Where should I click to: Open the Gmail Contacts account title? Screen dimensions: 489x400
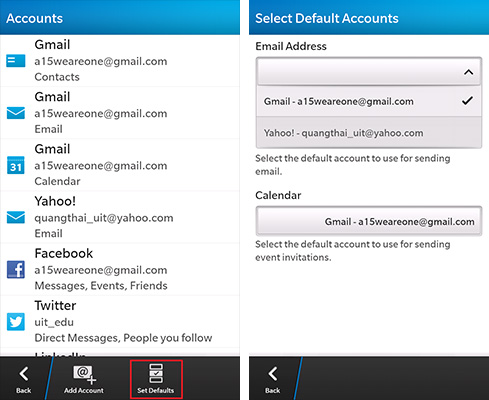pyautogui.click(x=52, y=44)
